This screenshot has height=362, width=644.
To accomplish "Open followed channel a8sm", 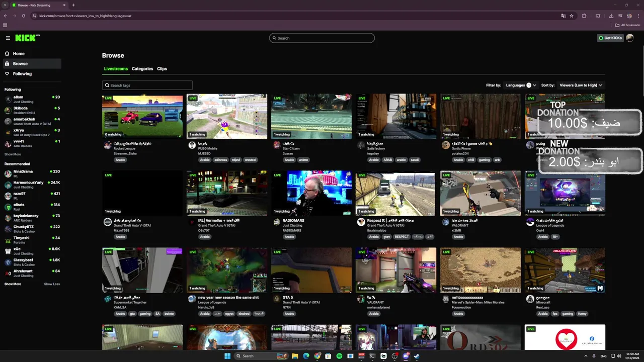I will coord(32,99).
